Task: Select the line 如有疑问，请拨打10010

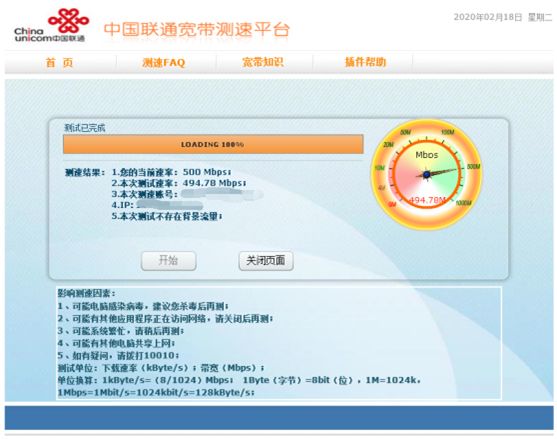Action: point(118,356)
